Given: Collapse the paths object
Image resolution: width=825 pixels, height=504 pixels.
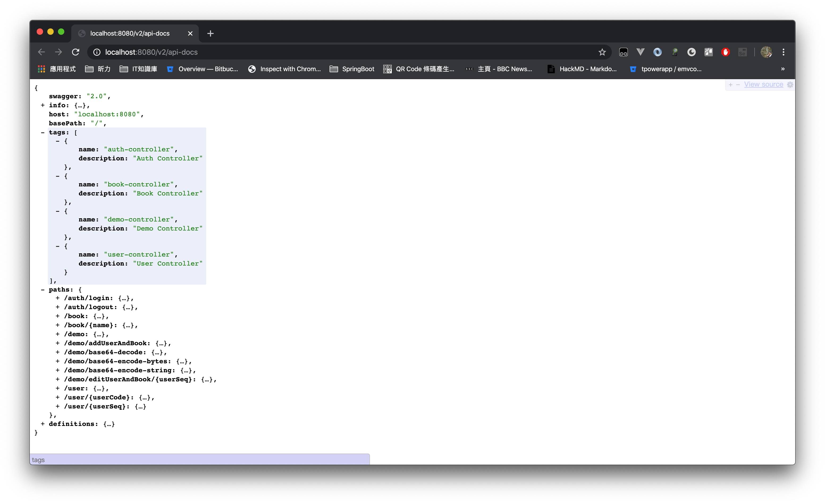Looking at the screenshot, I should (x=43, y=290).
